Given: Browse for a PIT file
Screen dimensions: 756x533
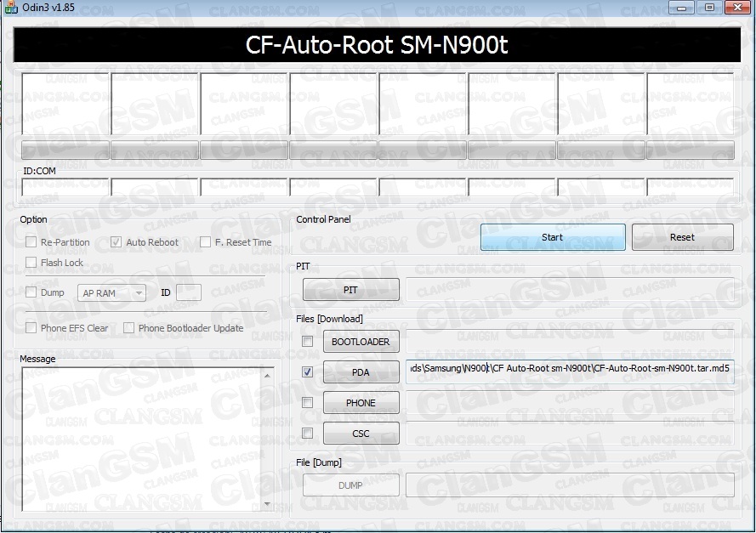Looking at the screenshot, I should pyautogui.click(x=351, y=290).
